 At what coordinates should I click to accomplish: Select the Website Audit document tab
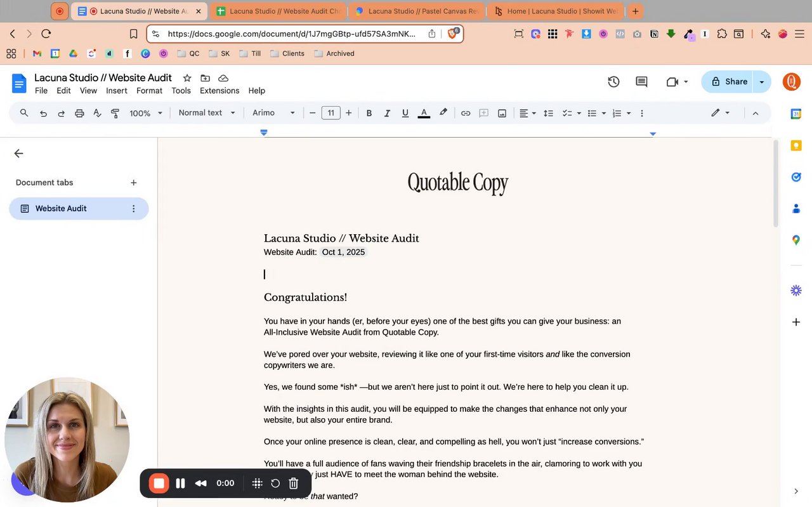point(79,208)
